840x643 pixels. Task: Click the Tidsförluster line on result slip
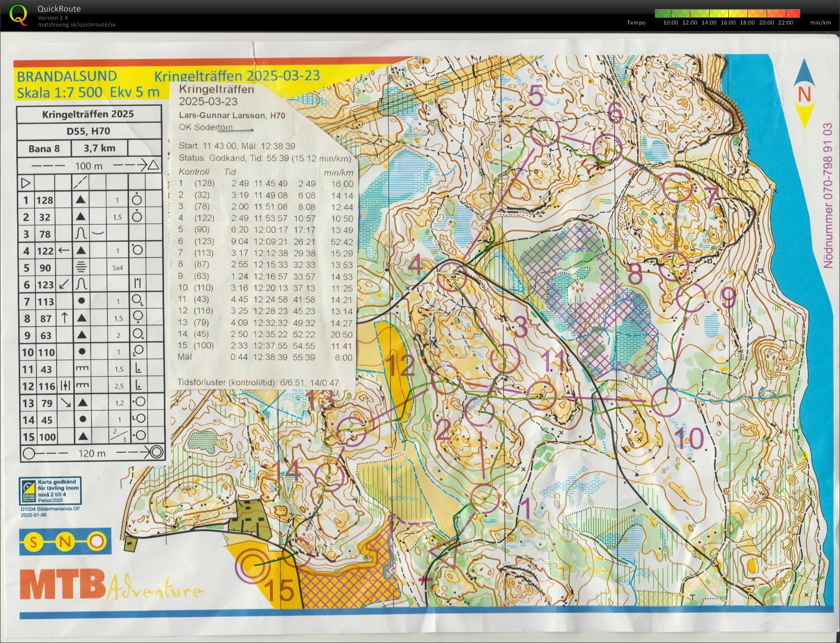(x=259, y=383)
